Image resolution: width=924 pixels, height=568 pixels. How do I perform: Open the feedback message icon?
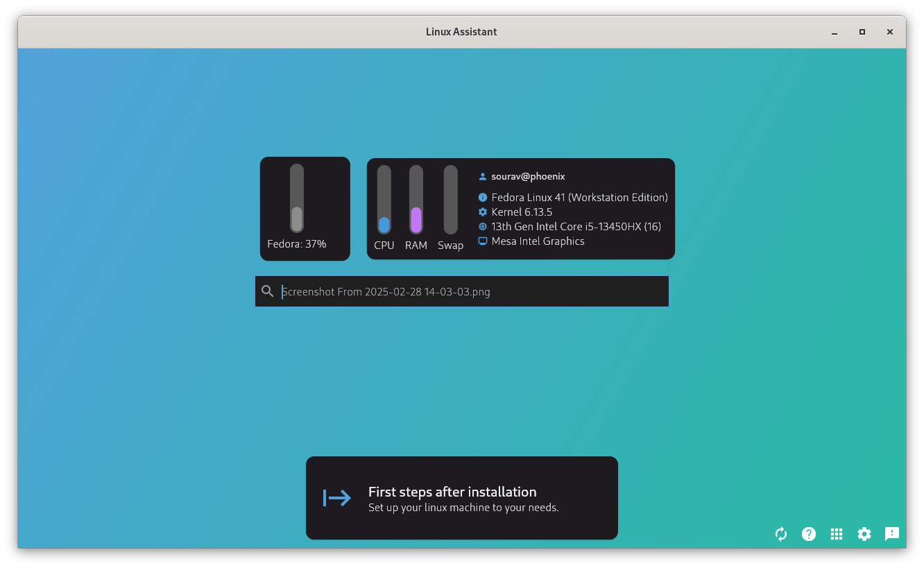point(891,534)
